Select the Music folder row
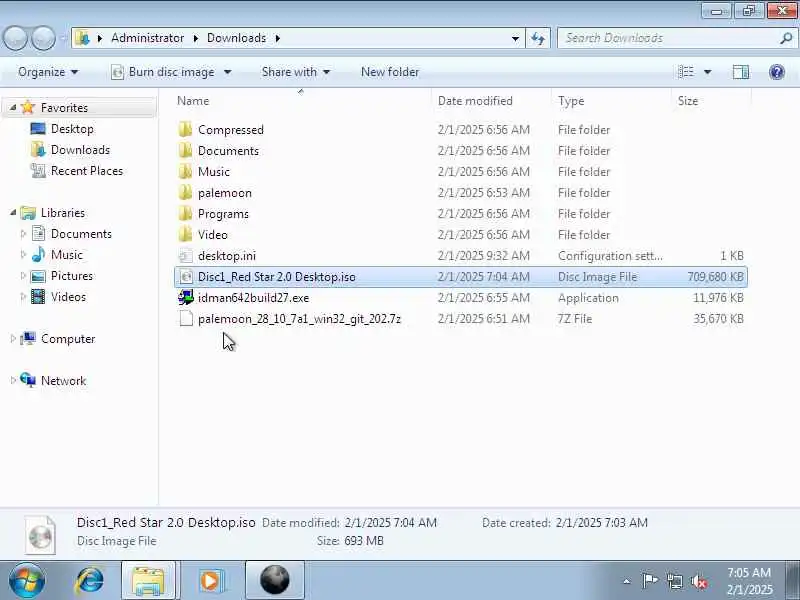Image resolution: width=800 pixels, height=600 pixels. pos(461,172)
